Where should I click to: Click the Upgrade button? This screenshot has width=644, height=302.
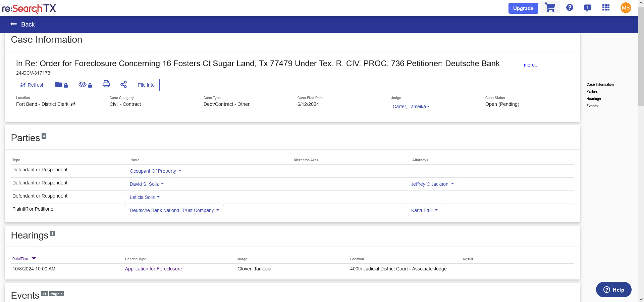click(x=523, y=8)
